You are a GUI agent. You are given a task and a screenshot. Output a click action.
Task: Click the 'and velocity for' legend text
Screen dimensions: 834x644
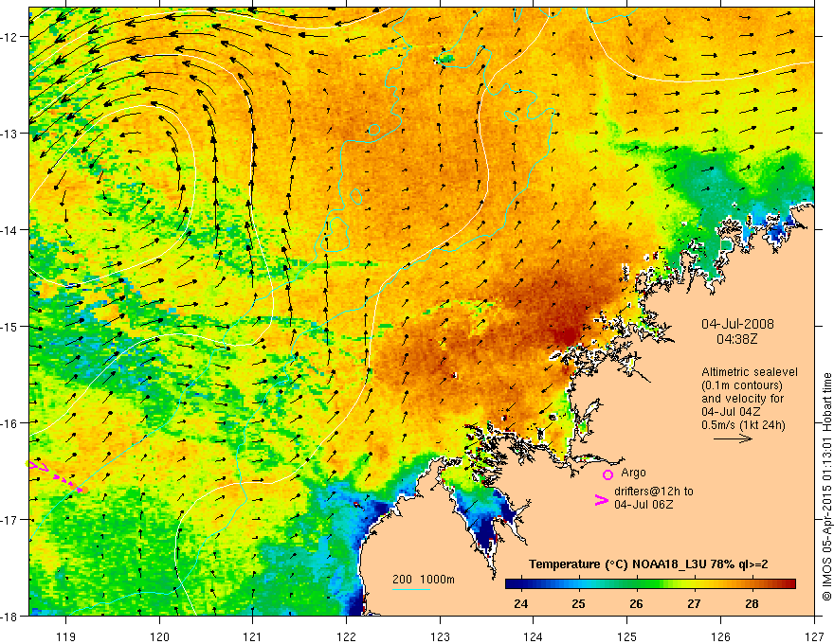click(742, 399)
